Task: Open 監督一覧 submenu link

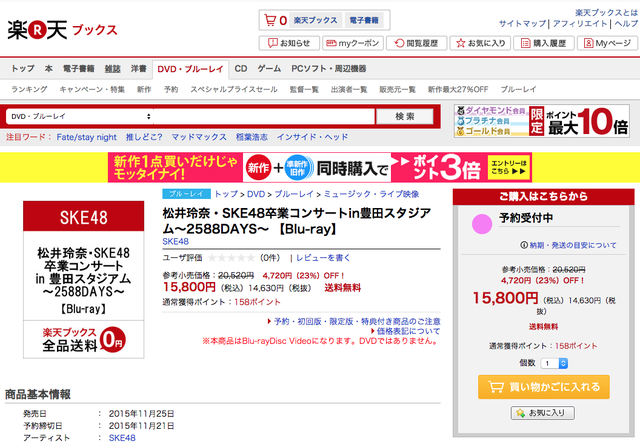Action: point(304,89)
